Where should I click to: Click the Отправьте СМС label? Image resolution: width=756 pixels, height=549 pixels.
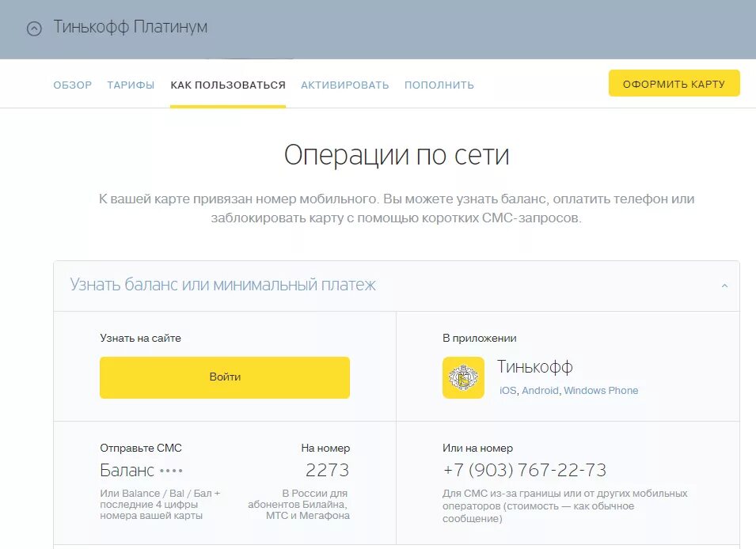pos(141,449)
